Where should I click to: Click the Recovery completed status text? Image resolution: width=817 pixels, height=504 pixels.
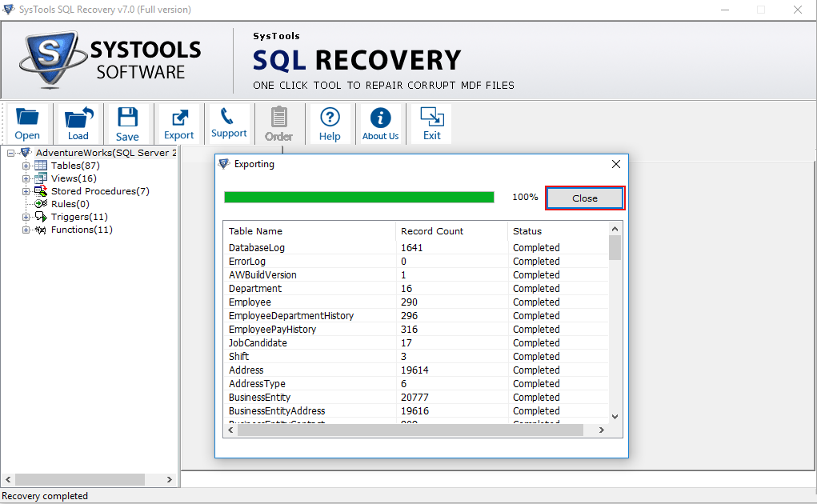tap(45, 496)
